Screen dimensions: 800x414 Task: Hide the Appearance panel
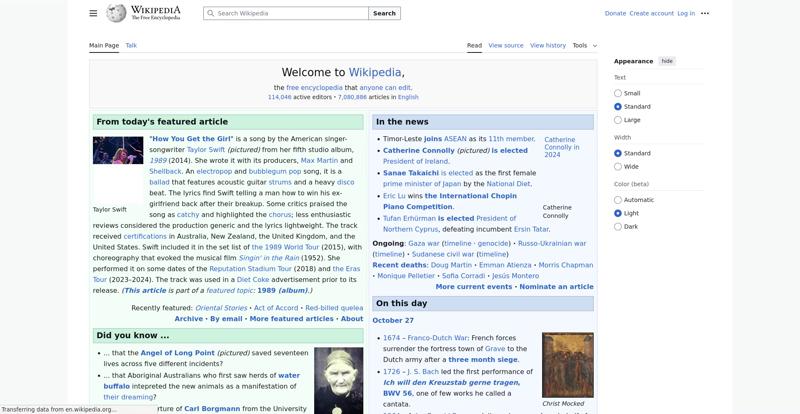pyautogui.click(x=667, y=61)
